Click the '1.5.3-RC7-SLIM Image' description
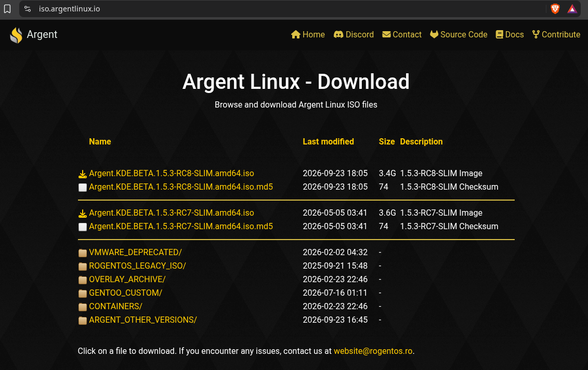Viewport: 588px width, 370px height. (441, 213)
